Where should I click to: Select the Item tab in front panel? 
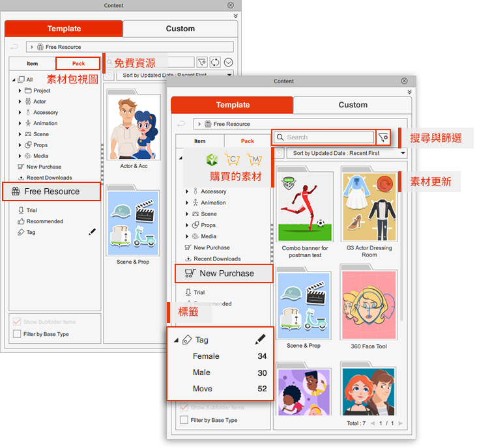[199, 141]
